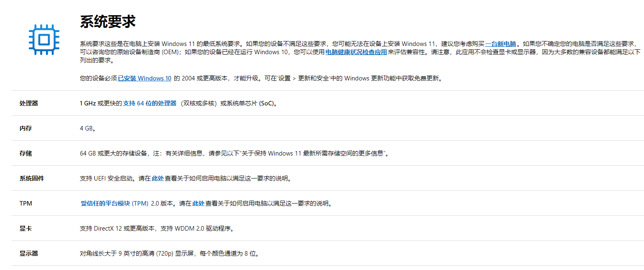Click the 支持 UEFI 安全启动 text
The width and height of the screenshot is (644, 270).
(107, 178)
